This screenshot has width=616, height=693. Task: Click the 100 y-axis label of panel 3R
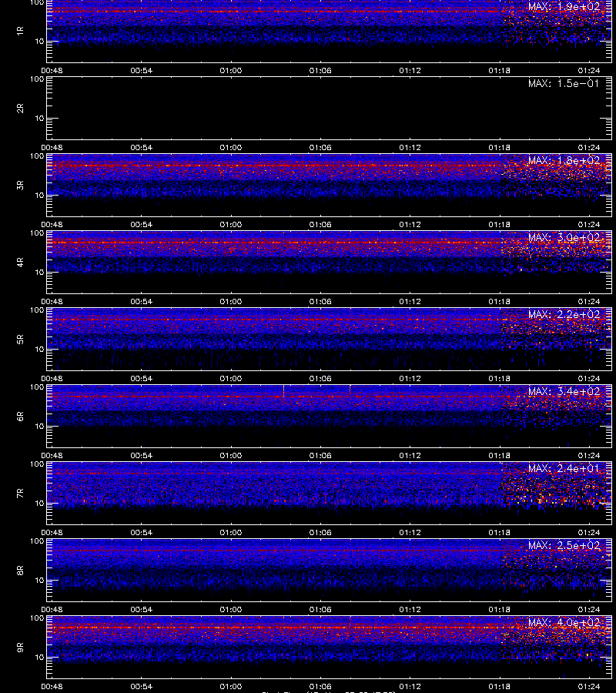pos(37,156)
